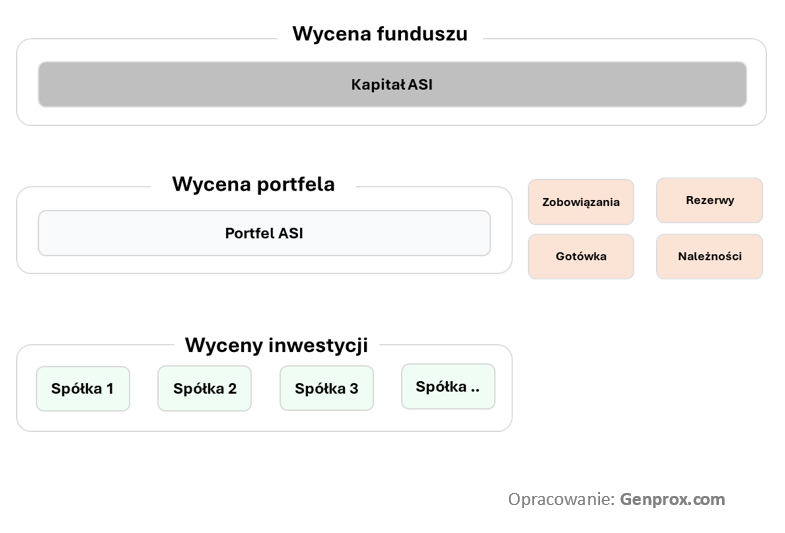Select the Rezerwy block
Screen dimensions: 785x533
click(709, 200)
